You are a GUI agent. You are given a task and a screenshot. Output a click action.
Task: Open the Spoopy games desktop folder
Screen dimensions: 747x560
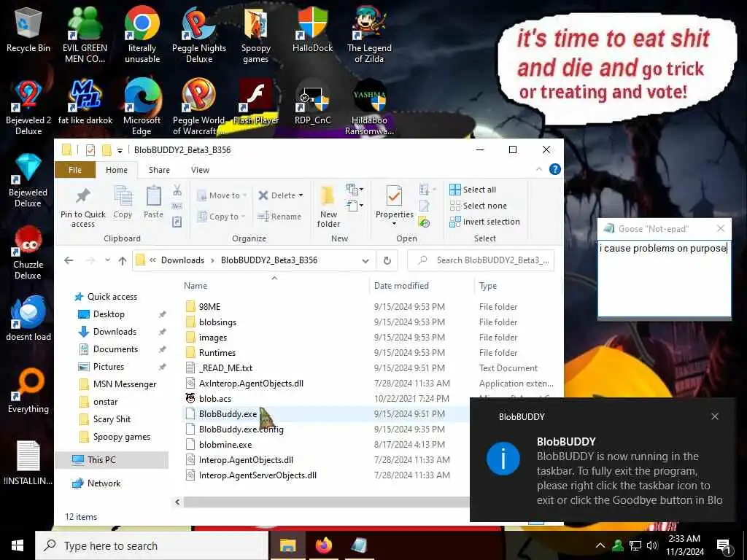point(256,35)
